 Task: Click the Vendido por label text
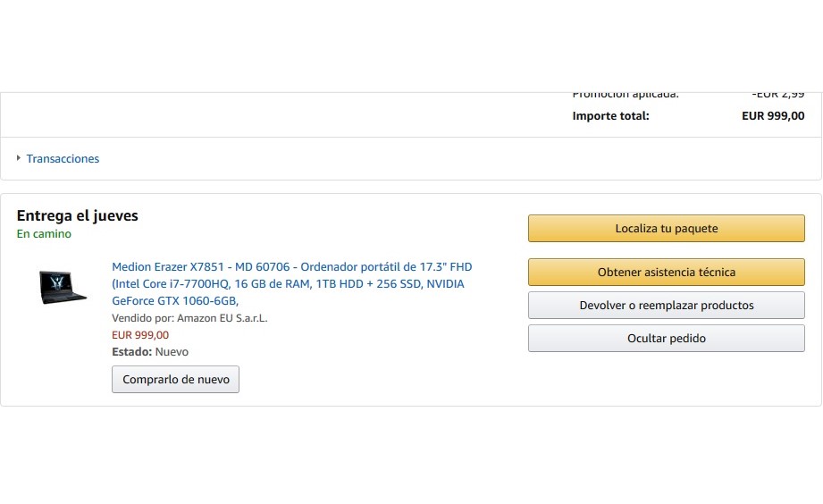(143, 318)
